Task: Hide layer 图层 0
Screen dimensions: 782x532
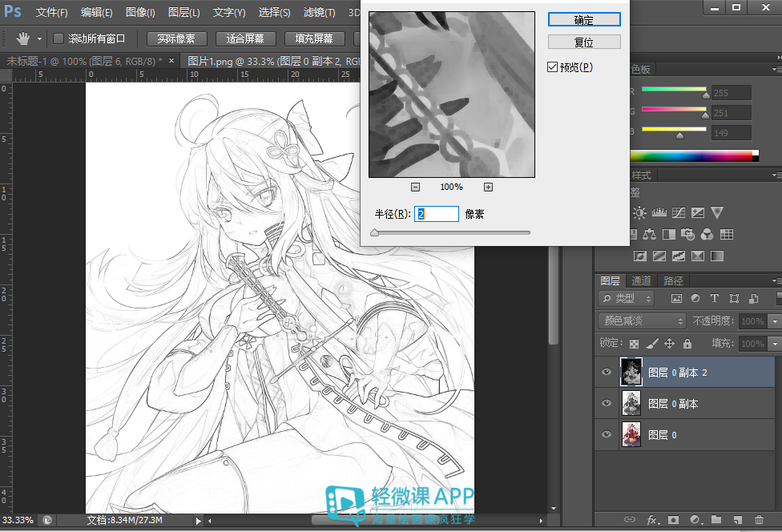Action: pyautogui.click(x=607, y=434)
